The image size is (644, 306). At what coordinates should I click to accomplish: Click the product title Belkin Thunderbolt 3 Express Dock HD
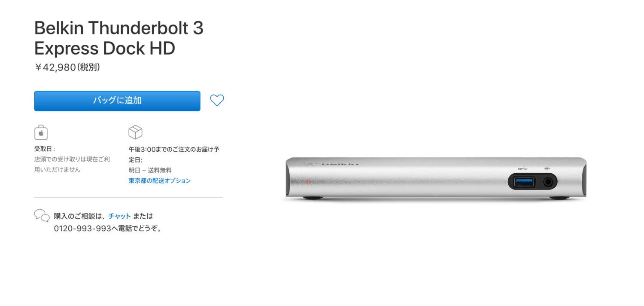[x=119, y=38]
